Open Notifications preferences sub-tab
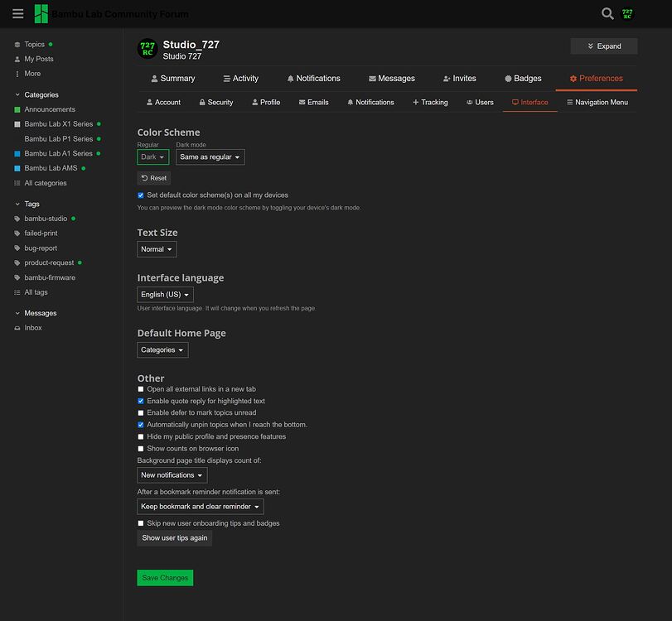The height and width of the screenshot is (621, 672). (x=370, y=103)
